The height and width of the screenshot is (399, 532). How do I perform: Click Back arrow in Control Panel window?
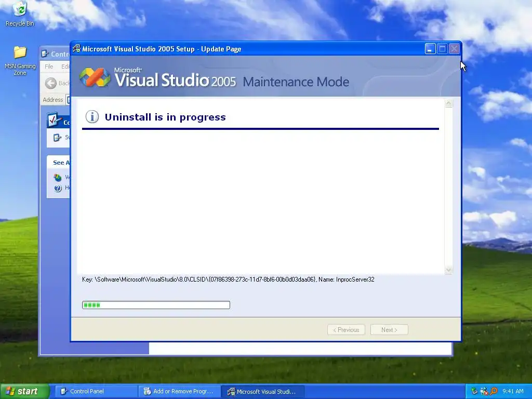coord(51,83)
